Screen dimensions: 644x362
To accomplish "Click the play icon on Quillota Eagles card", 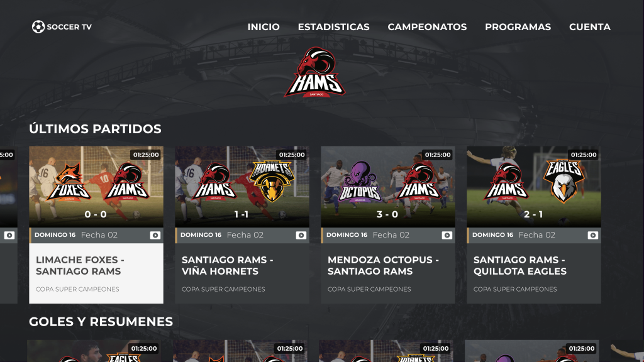I will pyautogui.click(x=592, y=235).
